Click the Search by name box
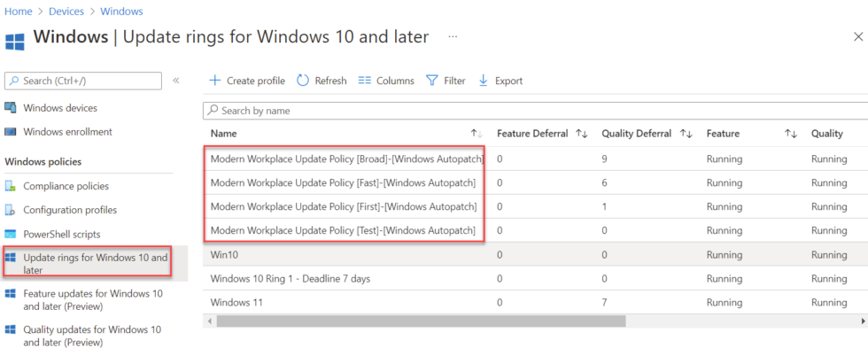868x348 pixels. click(535, 111)
